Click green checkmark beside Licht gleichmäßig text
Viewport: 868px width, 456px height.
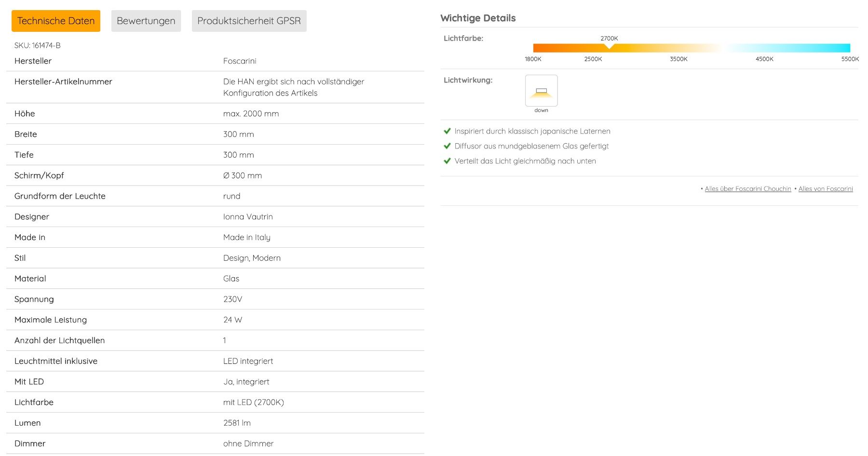point(447,161)
